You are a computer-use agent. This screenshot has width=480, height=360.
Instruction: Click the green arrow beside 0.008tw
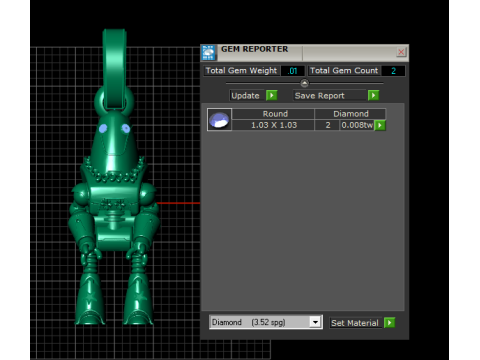tap(380, 125)
